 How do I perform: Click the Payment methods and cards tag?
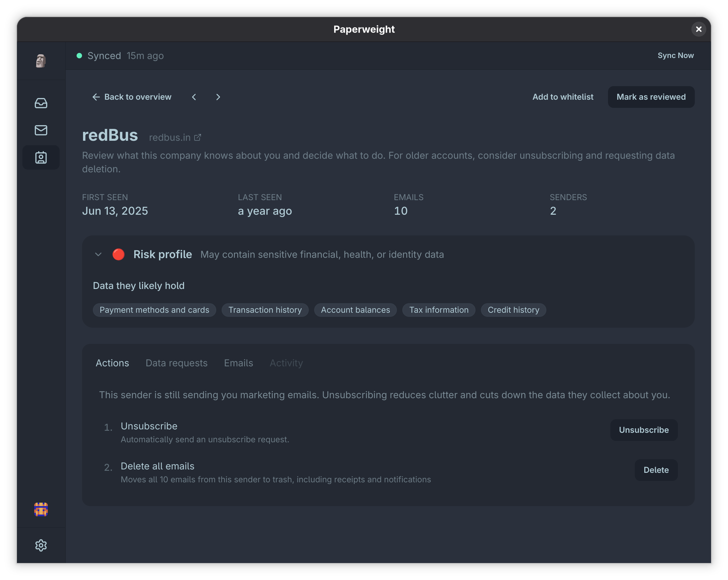155,310
